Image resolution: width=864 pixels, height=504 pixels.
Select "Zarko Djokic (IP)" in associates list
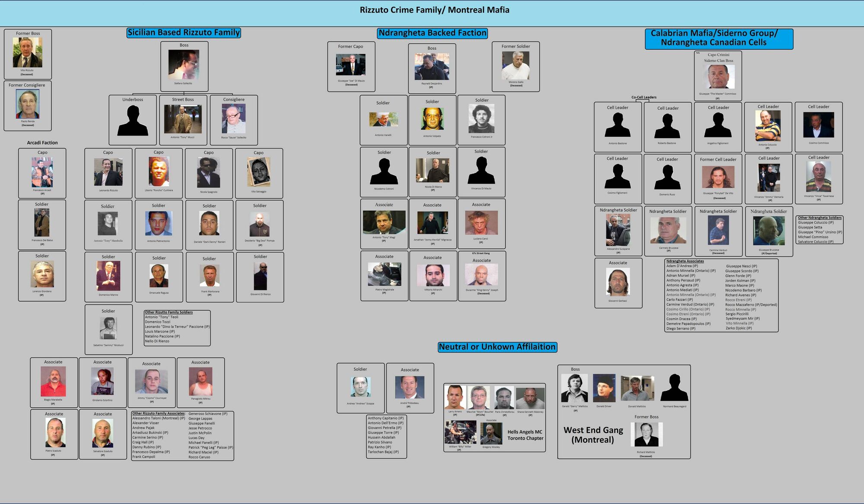tap(739, 328)
